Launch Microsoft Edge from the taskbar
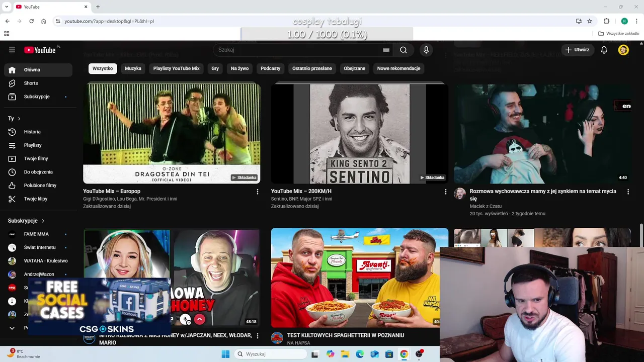Image resolution: width=644 pixels, height=362 pixels. [x=360, y=354]
